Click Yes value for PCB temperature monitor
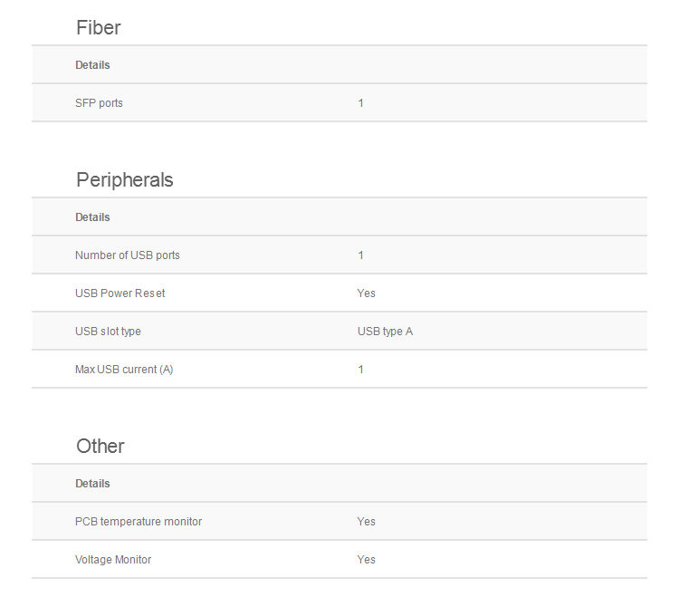Viewport: 679px width, 616px height. tap(367, 522)
